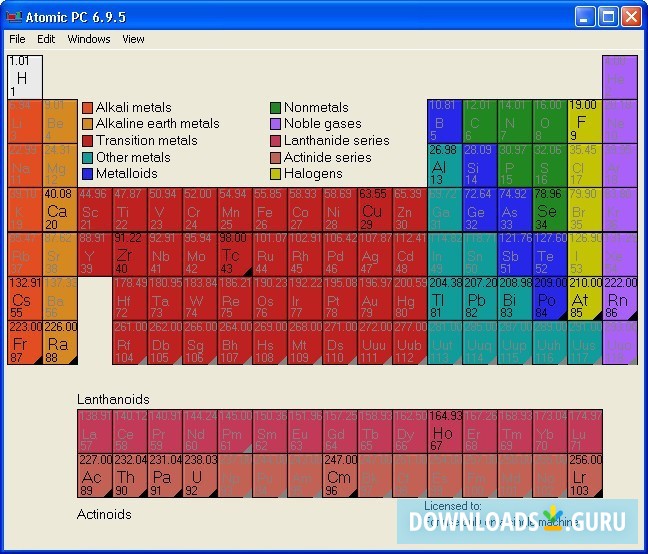
Task: Select the Hydrogen (H) element cell
Action: 25,77
